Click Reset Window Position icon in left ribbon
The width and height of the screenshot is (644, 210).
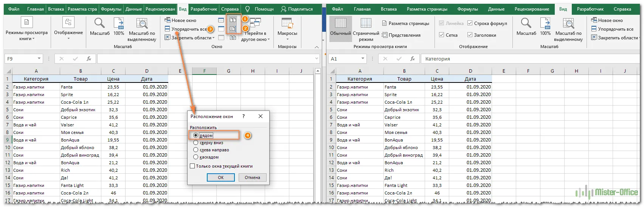coord(233,37)
